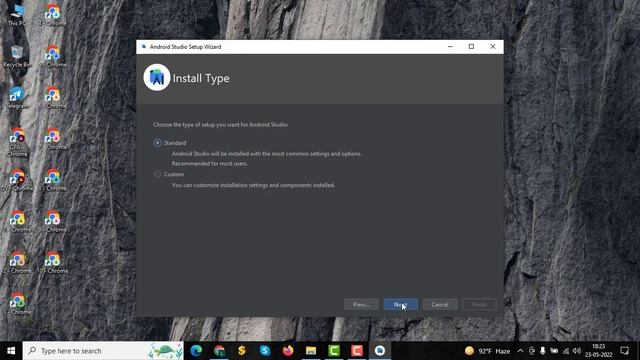The height and width of the screenshot is (360, 640).
Task: Select the Recycle Bin desktop icon
Action: [17, 57]
